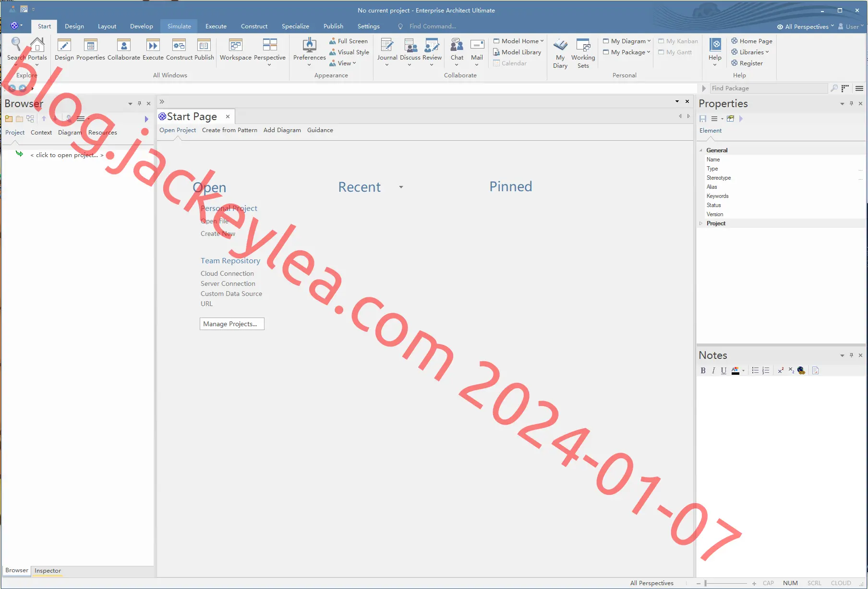Open the Working Sets icon
Image resolution: width=868 pixels, height=589 pixels.
tap(583, 53)
